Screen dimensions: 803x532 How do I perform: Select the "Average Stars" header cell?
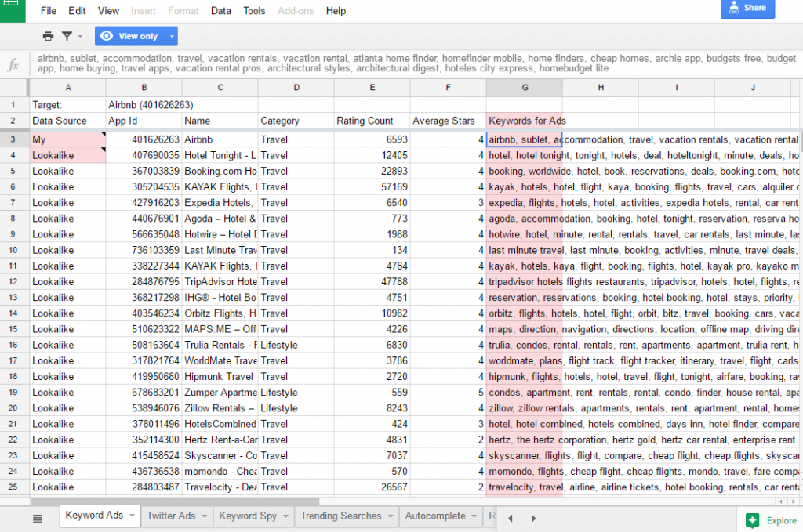448,121
